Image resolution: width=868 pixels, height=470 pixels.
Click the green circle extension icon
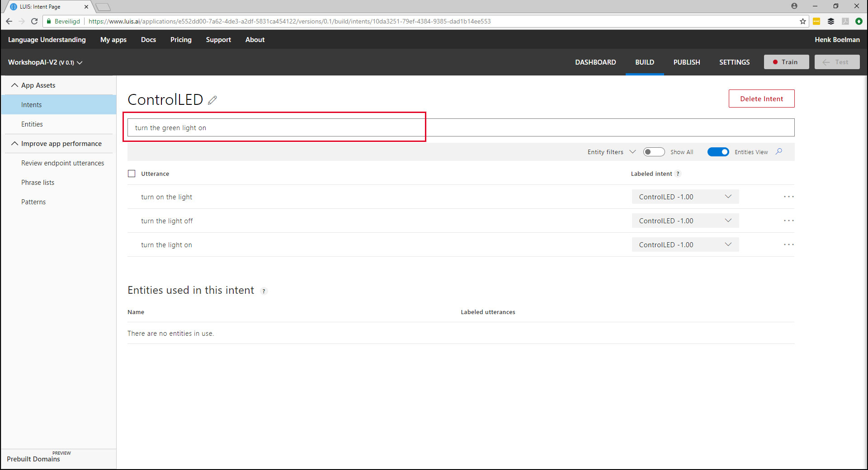[x=859, y=21]
